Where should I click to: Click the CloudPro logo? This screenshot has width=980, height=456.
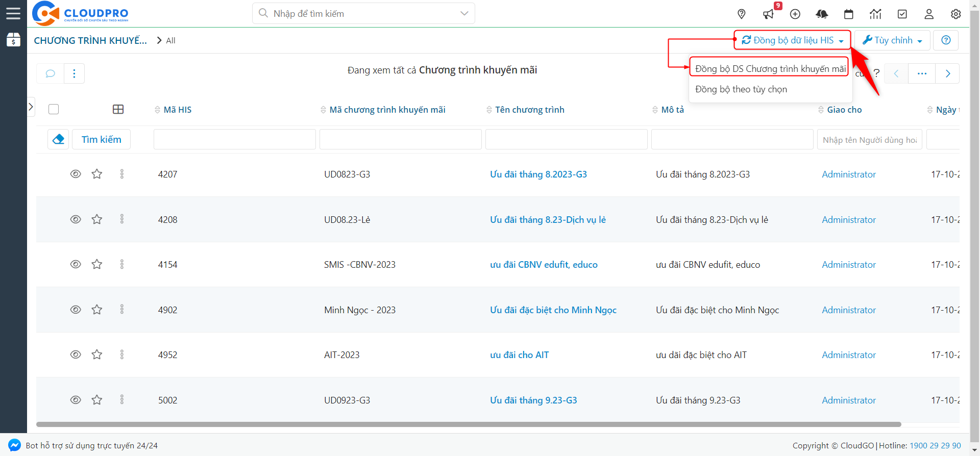pos(80,13)
